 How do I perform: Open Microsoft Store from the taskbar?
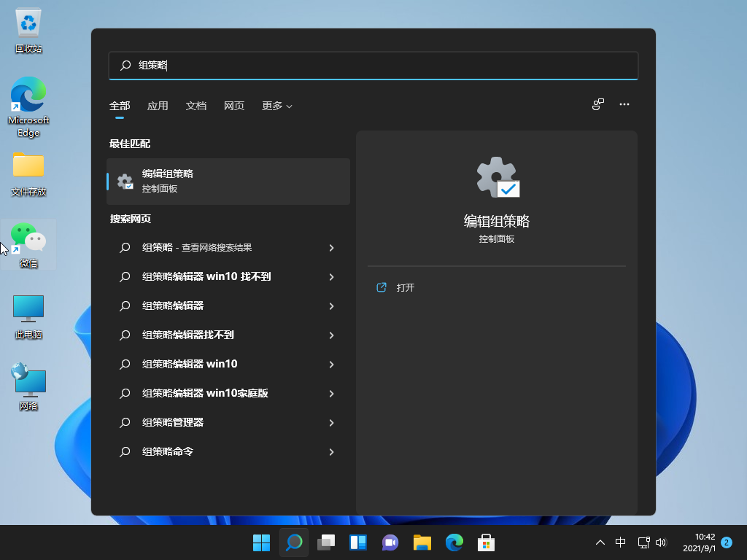click(x=486, y=542)
